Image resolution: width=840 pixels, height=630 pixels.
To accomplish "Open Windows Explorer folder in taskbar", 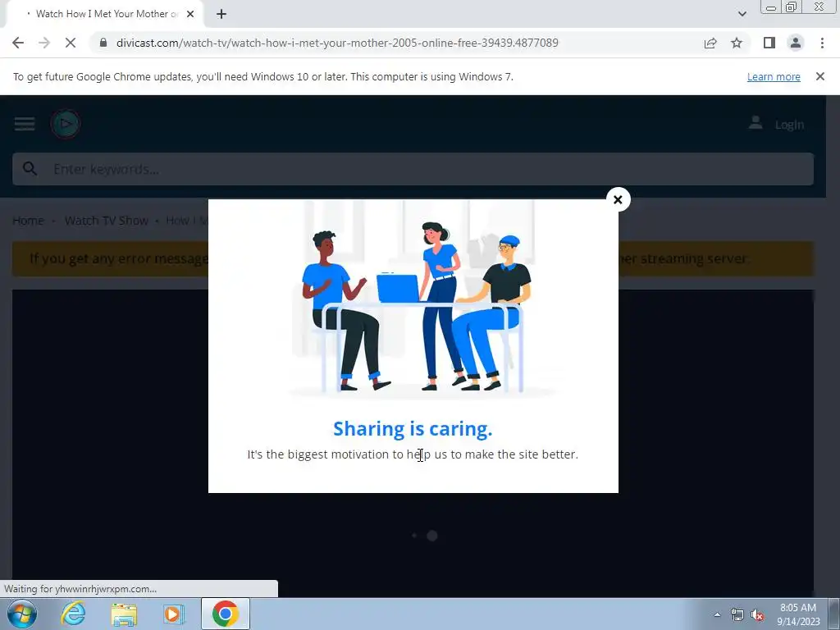I will tap(124, 614).
